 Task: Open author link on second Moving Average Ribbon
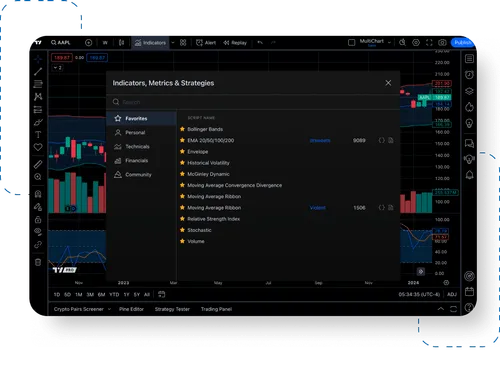(x=318, y=208)
